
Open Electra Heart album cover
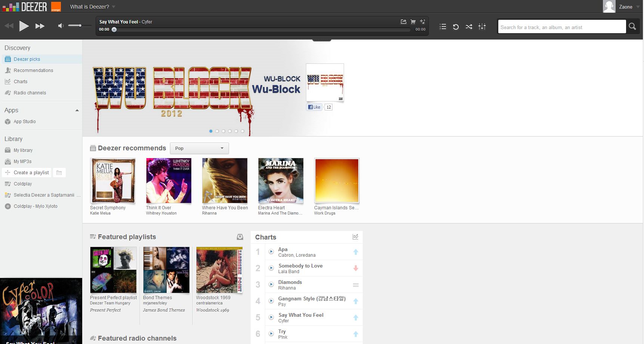[281, 181]
